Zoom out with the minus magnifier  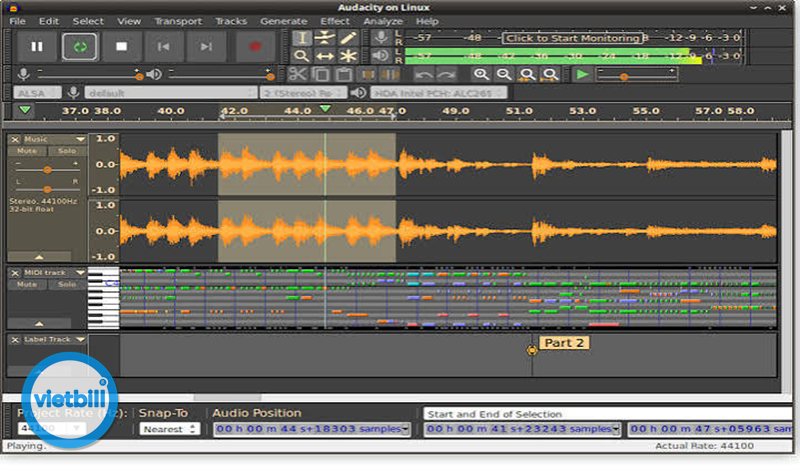point(504,75)
